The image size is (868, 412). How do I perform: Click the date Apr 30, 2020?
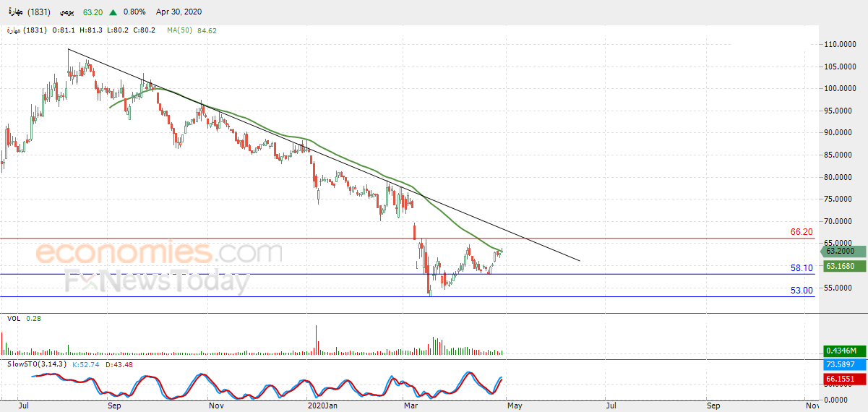pos(179,12)
